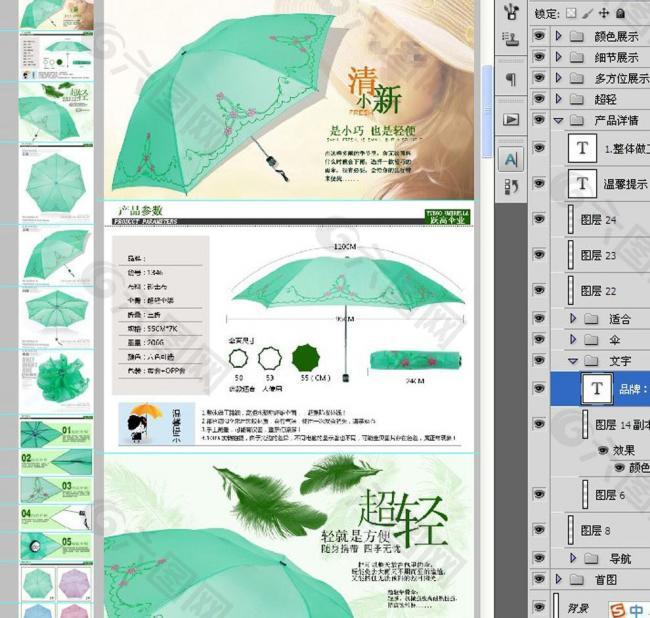Hide the 颜色展示 group
650x618 pixels.
pyautogui.click(x=539, y=36)
